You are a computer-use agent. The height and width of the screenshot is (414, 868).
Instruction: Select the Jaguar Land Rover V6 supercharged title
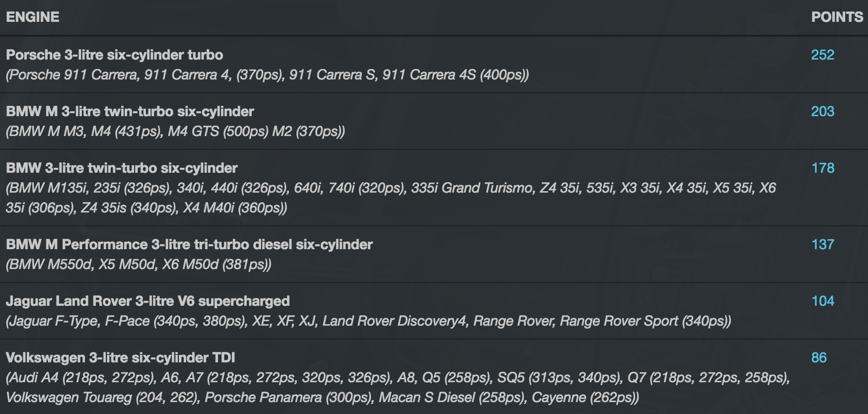(x=147, y=301)
